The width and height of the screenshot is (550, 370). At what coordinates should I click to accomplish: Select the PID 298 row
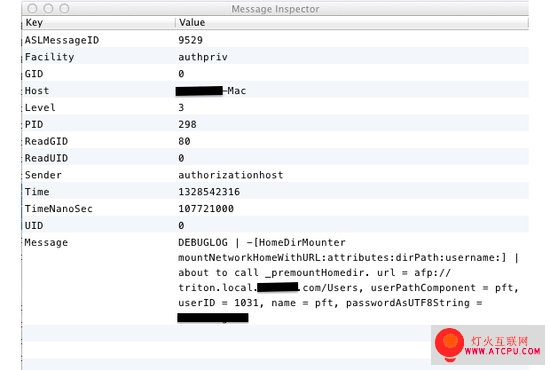275,124
